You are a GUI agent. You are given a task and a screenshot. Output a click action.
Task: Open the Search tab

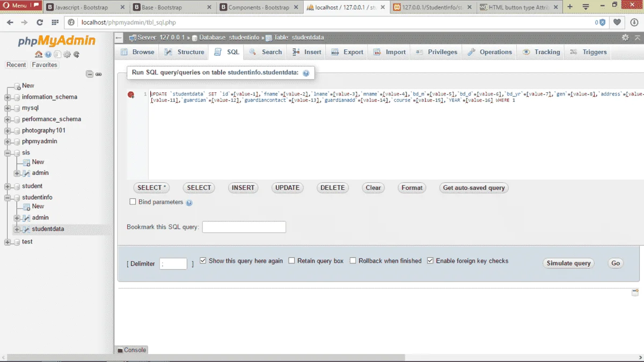point(265,52)
